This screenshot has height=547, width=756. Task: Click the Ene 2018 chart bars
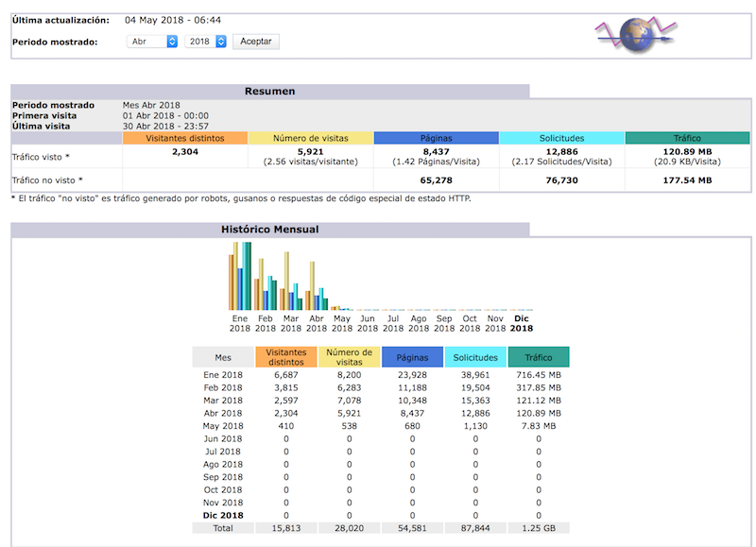[240, 276]
